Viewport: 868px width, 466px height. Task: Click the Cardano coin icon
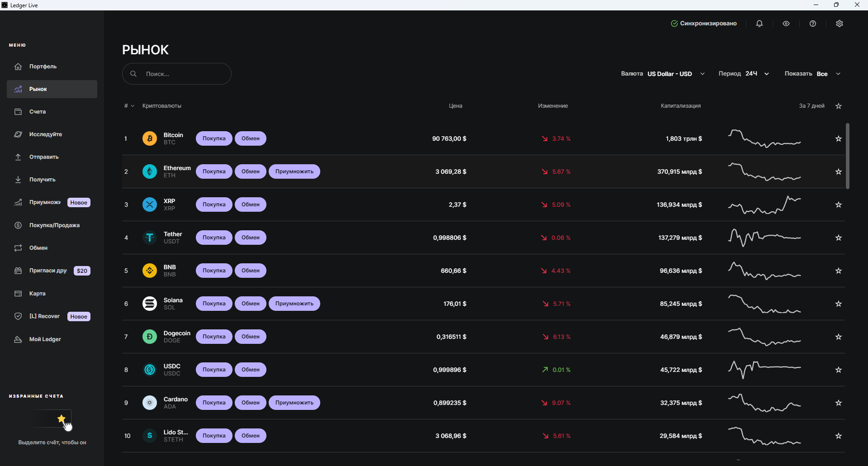[150, 403]
